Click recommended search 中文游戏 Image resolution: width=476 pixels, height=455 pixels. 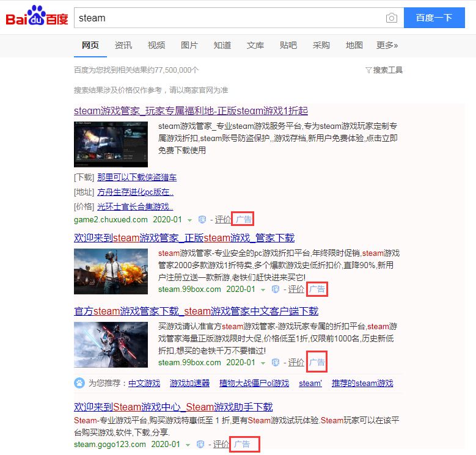(144, 383)
